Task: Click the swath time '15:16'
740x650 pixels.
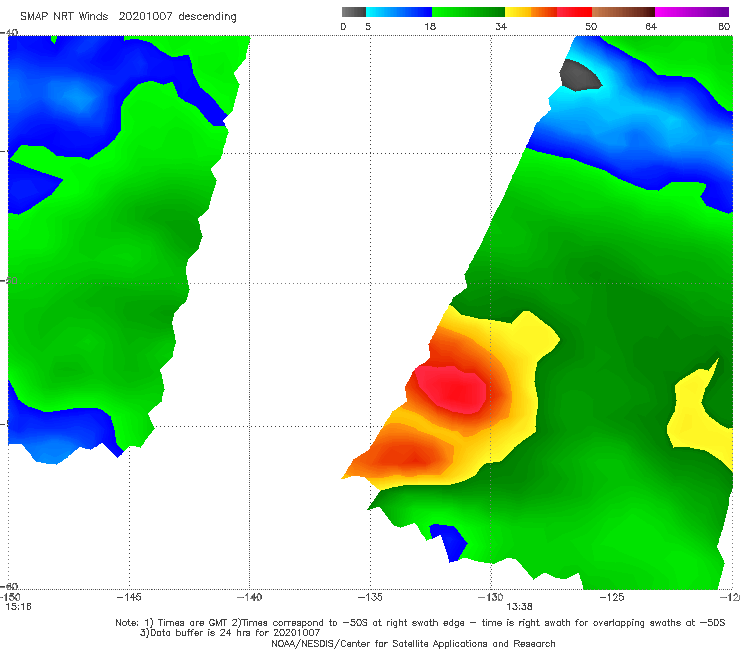Action: (18, 607)
